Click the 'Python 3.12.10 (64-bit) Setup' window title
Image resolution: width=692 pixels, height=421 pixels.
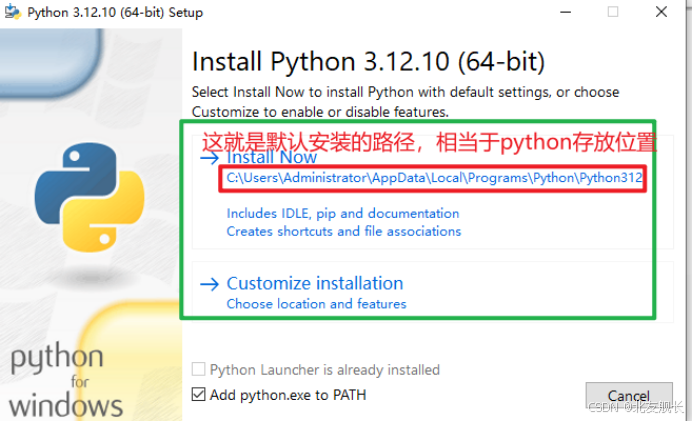(115, 12)
